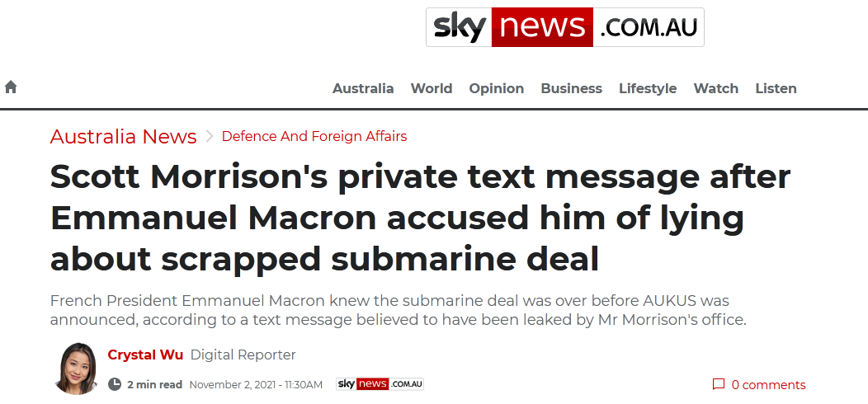Click Crystal Wu's profile photo

point(76,368)
